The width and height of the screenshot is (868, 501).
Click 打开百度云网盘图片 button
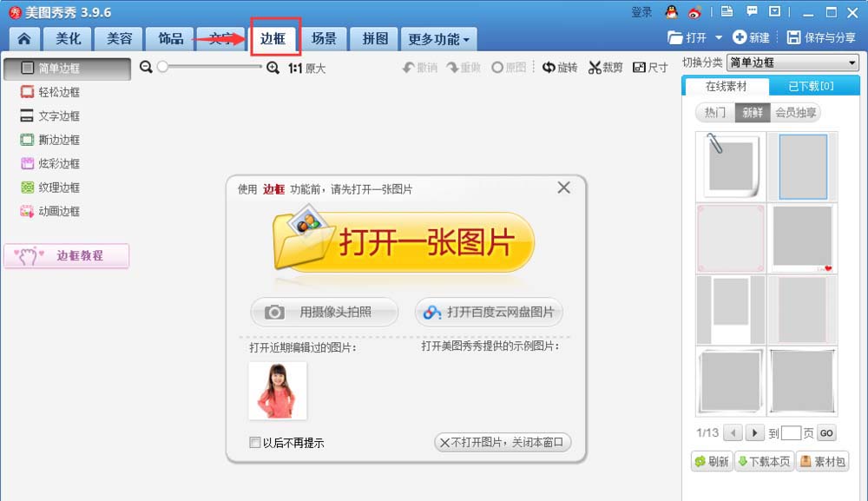[x=489, y=313]
